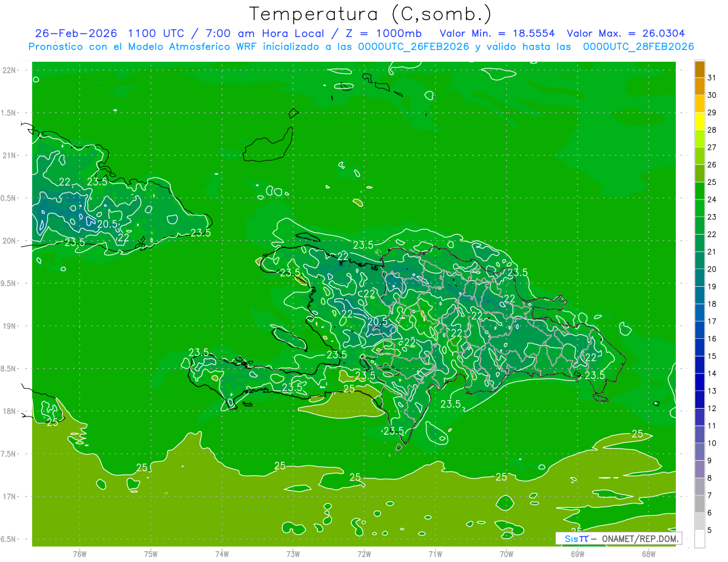Click the "69W" longitude axis label
The width and height of the screenshot is (728, 562).
tap(578, 554)
